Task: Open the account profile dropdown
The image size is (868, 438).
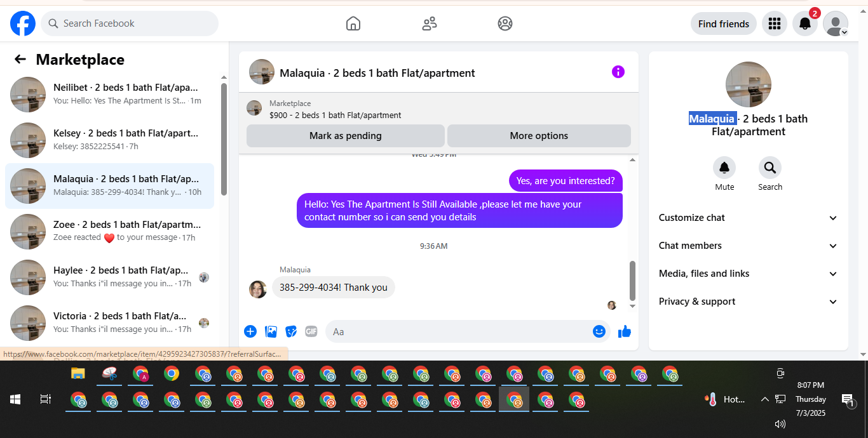Action: pos(836,23)
